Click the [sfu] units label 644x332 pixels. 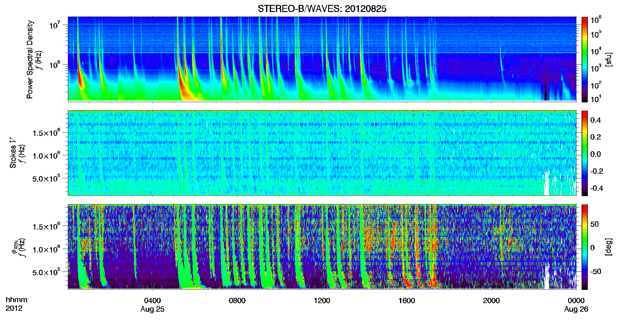click(609, 60)
